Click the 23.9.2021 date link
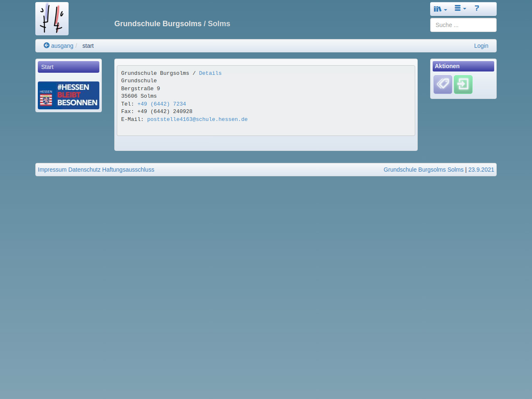Screen dimensions: 532x399 (x=481, y=170)
